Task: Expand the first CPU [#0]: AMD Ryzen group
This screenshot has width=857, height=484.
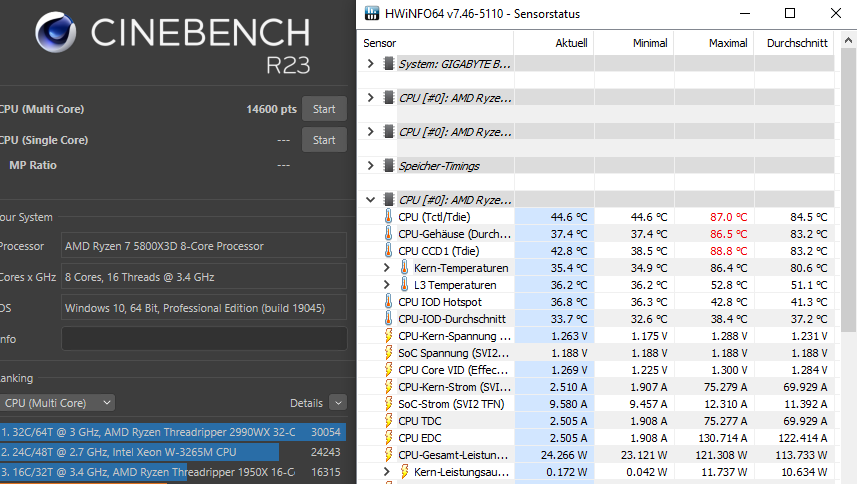Action: pyautogui.click(x=371, y=98)
